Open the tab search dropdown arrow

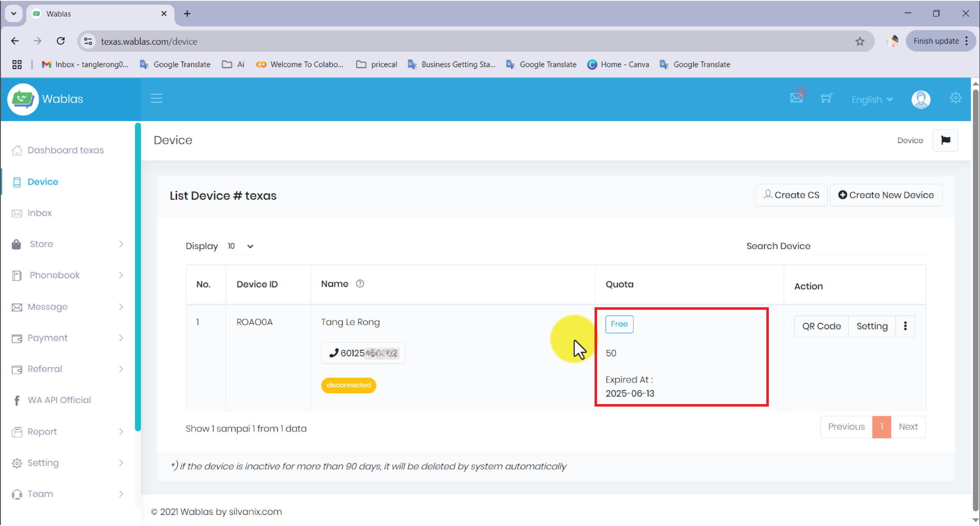[14, 14]
